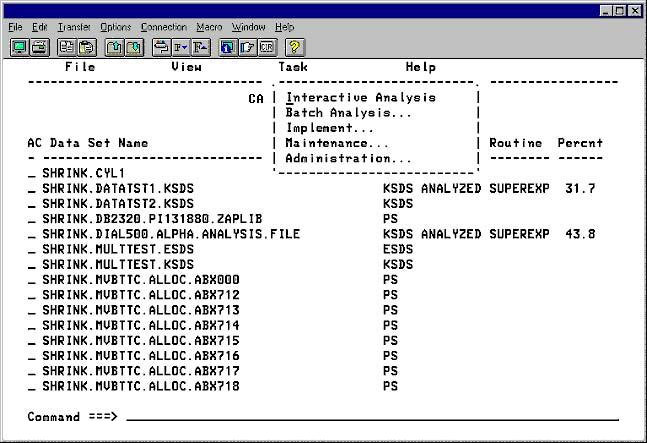This screenshot has height=443, width=647.
Task: Click the Command input line
Action: [x=370, y=416]
